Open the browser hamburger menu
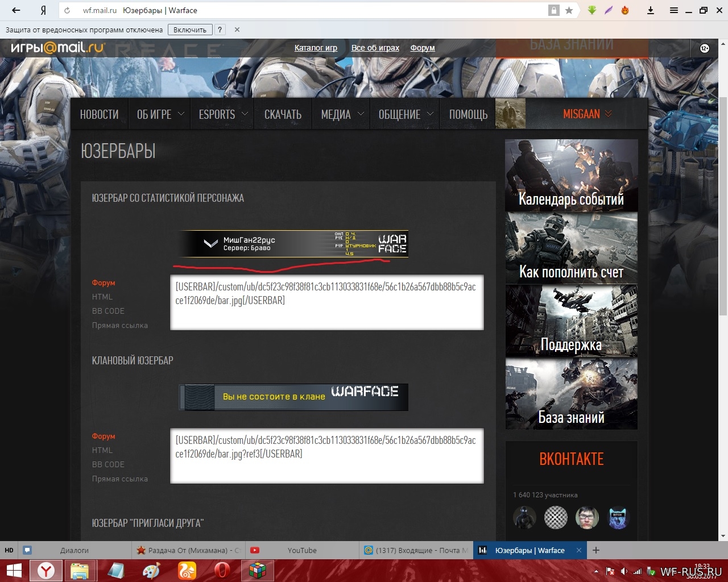Screen dimensions: 728x582 point(674,10)
